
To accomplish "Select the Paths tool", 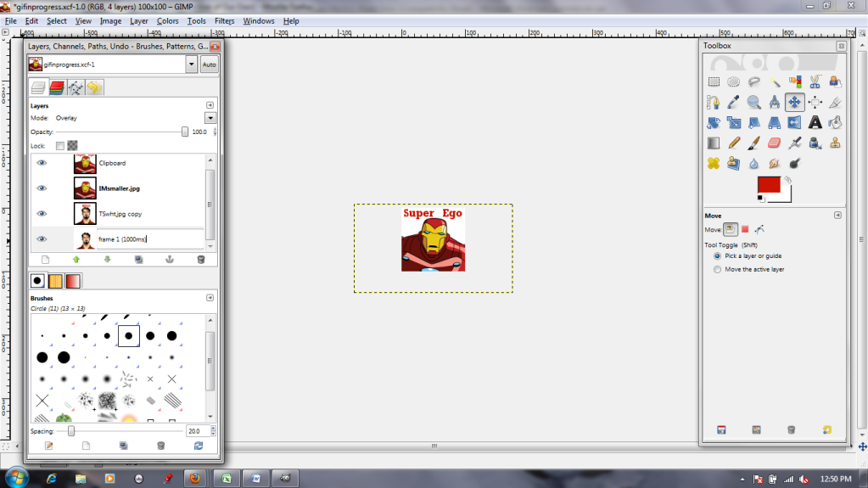I will pos(714,103).
